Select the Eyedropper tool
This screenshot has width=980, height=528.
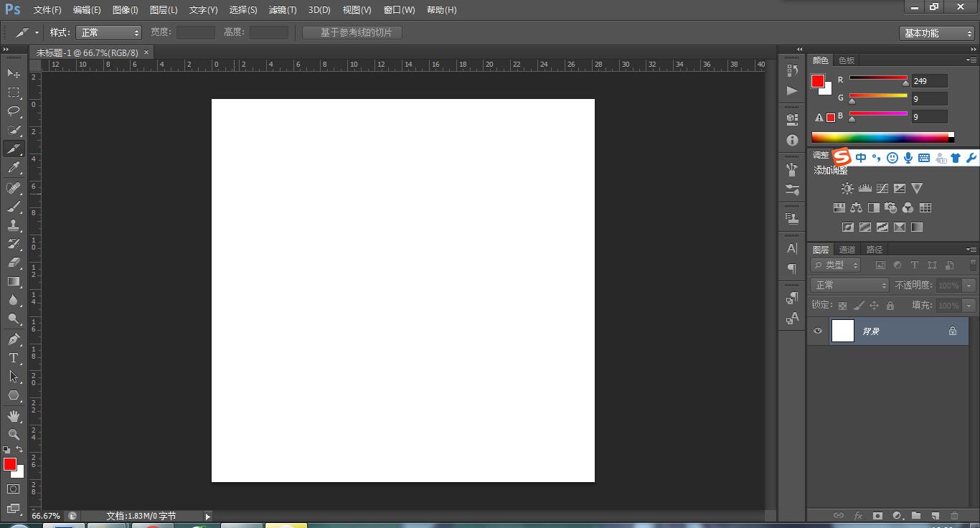14,168
